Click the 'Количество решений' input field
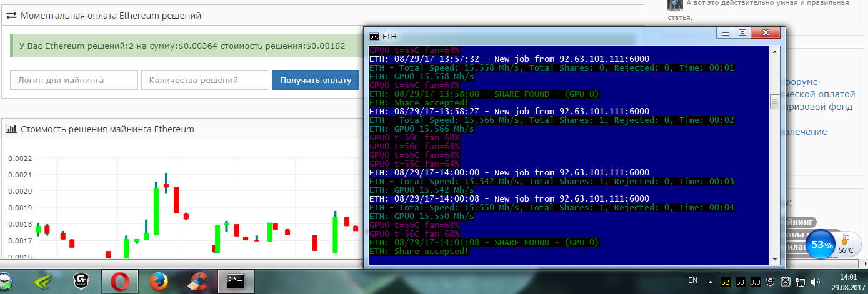Screen dimensions: 868x294 click(x=205, y=80)
